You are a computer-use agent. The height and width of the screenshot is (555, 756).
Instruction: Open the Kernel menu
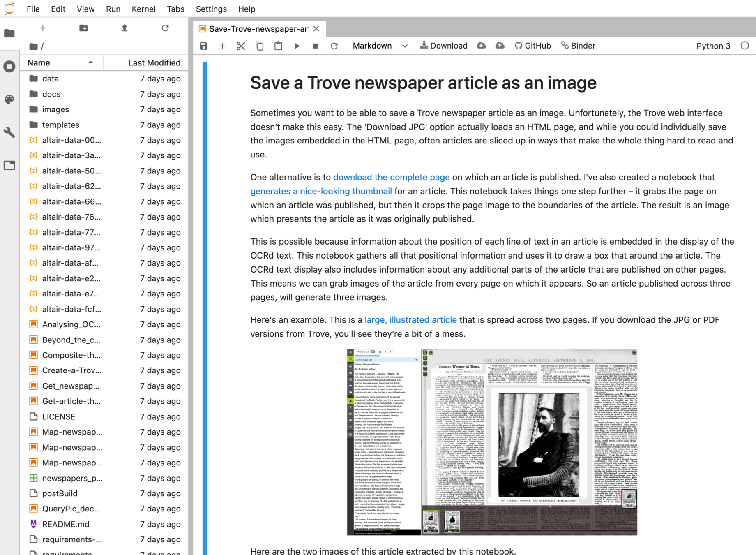pos(143,9)
